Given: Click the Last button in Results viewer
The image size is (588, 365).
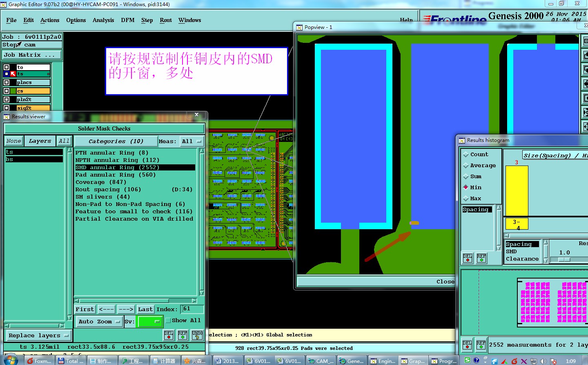Looking at the screenshot, I should 145,309.
